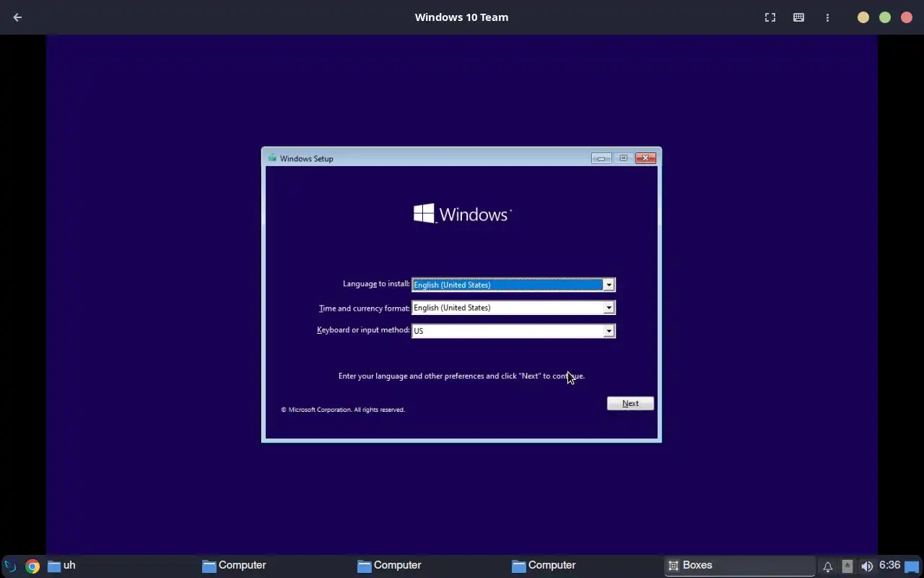The height and width of the screenshot is (578, 924).
Task: Expand Time and currency format dropdown arrow
Action: (609, 308)
